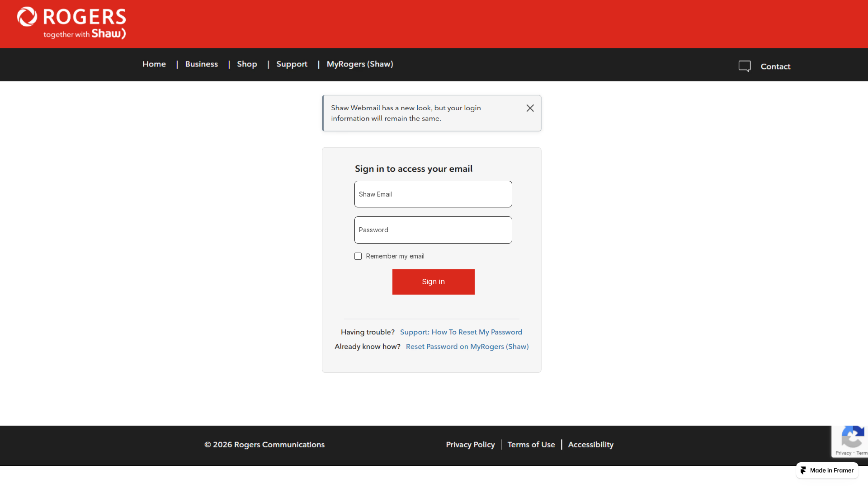Focus the Shaw Email input field
The width and height of the screenshot is (868, 488).
pos(433,194)
